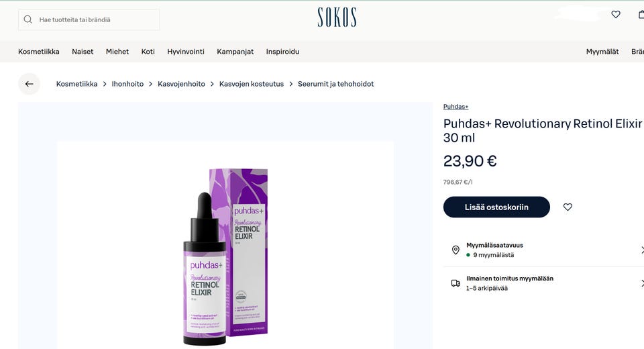
Task: Add product to wishlist heart icon
Action: [x=568, y=207]
